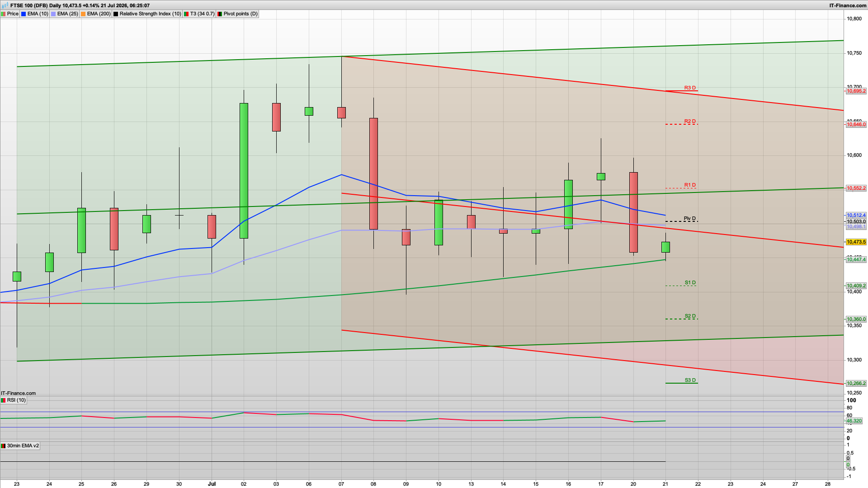Click the 10,409.2 S1 price tag
This screenshot has width=868, height=488.
click(856, 286)
